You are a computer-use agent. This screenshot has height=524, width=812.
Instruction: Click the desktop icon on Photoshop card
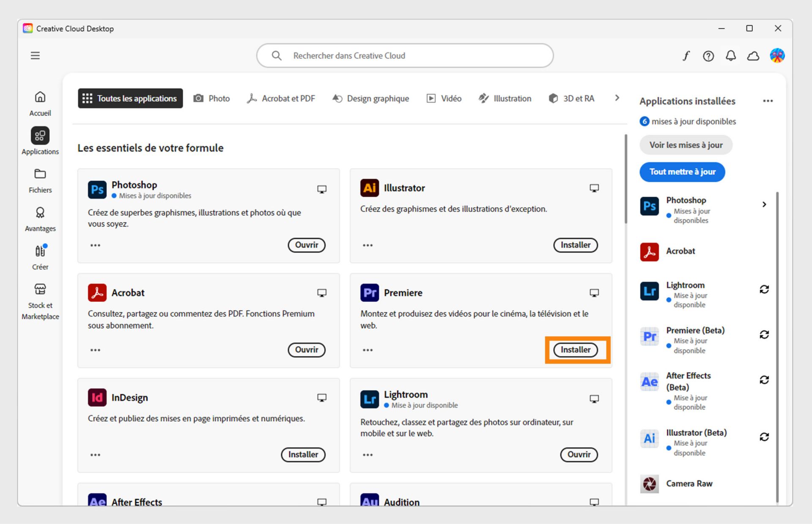coord(322,189)
